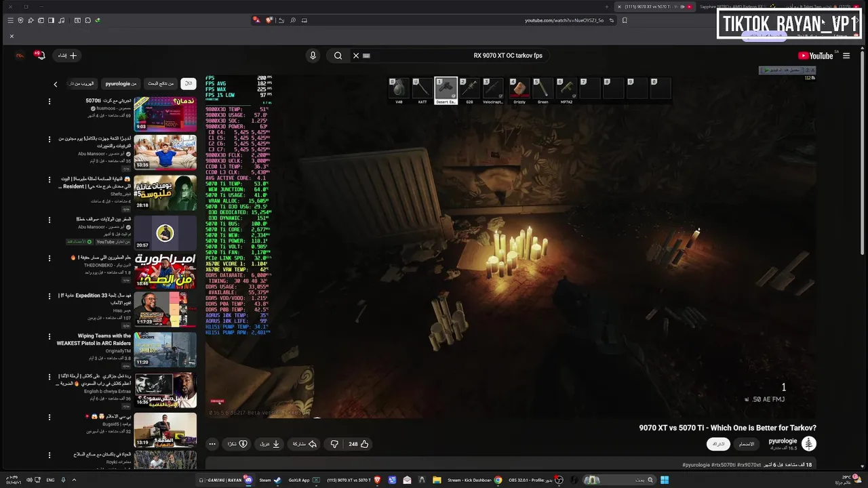868x488 pixels.
Task: Click the Subscribe (اشتراك) button
Action: [718, 444]
